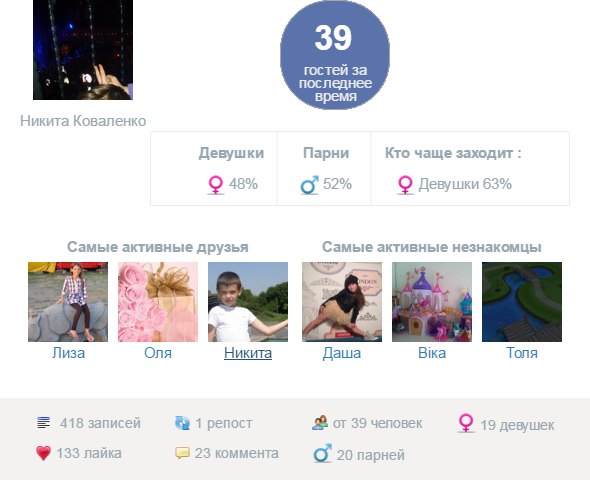Open Оля's profile link

pos(158,353)
